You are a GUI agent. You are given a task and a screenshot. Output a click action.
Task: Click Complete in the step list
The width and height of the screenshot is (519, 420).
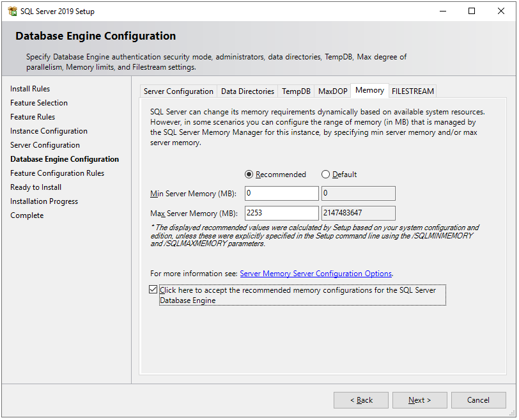(27, 215)
